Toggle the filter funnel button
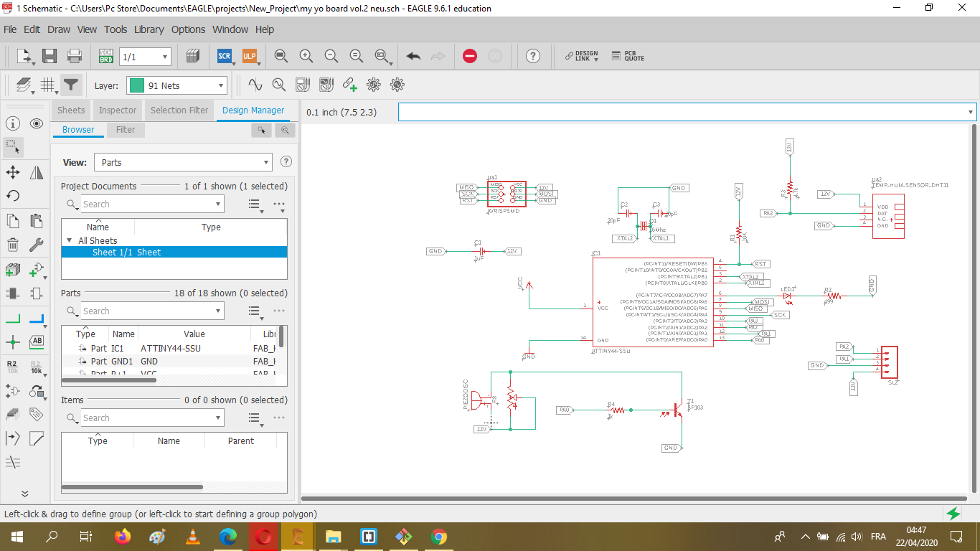Image resolution: width=980 pixels, height=551 pixels. pyautogui.click(x=70, y=85)
